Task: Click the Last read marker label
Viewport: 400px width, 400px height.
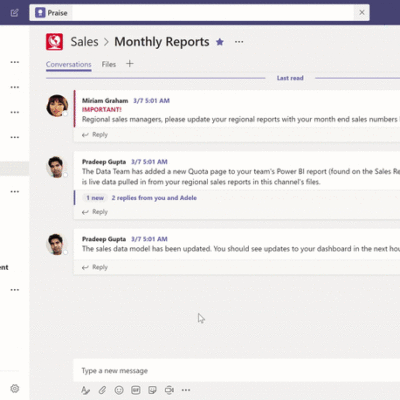Action: [x=290, y=78]
